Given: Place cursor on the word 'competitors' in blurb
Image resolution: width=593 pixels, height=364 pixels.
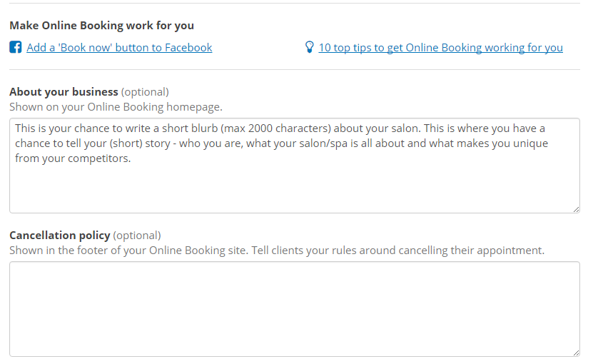Looking at the screenshot, I should click(100, 158).
